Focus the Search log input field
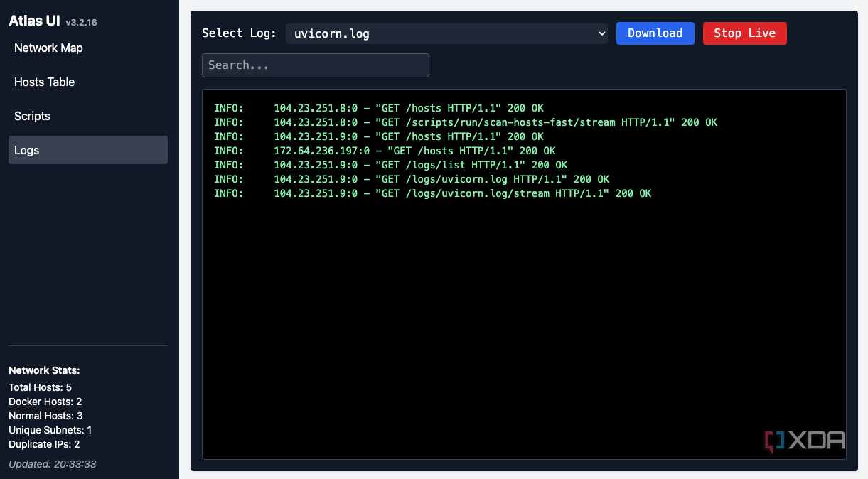 point(316,65)
